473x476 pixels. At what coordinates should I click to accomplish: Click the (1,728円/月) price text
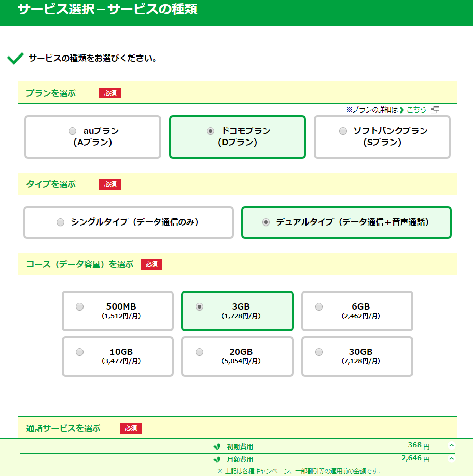241,316
